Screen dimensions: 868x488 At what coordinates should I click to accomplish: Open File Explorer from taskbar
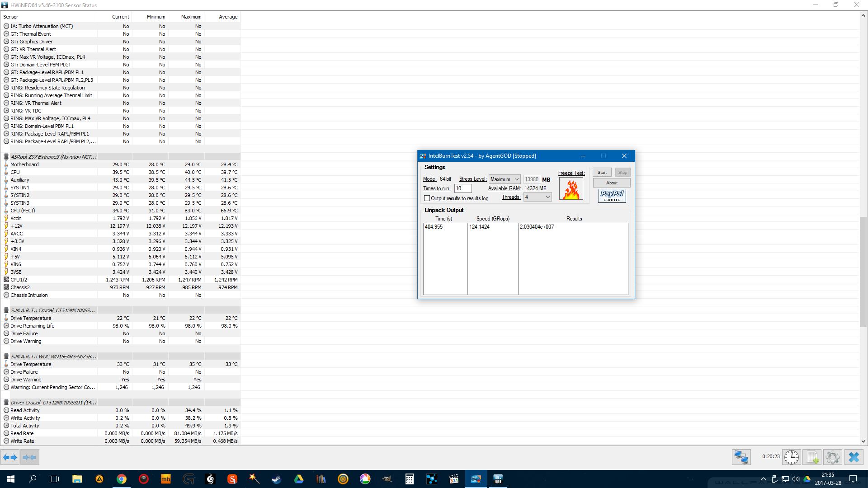point(77,479)
